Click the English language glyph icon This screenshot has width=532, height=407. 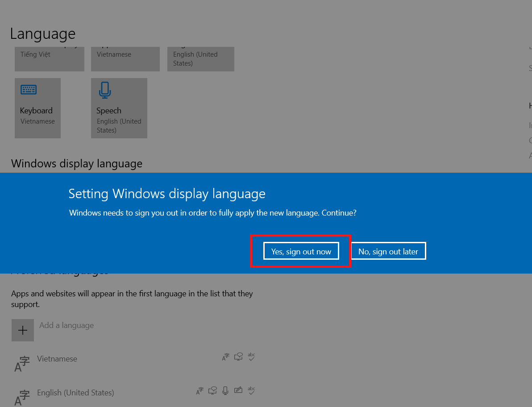pos(22,398)
